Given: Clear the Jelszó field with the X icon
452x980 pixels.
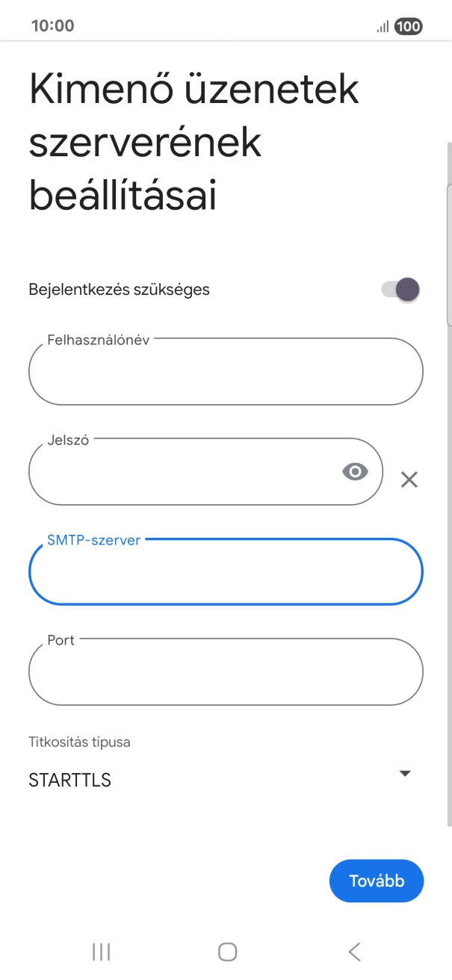Looking at the screenshot, I should (409, 480).
